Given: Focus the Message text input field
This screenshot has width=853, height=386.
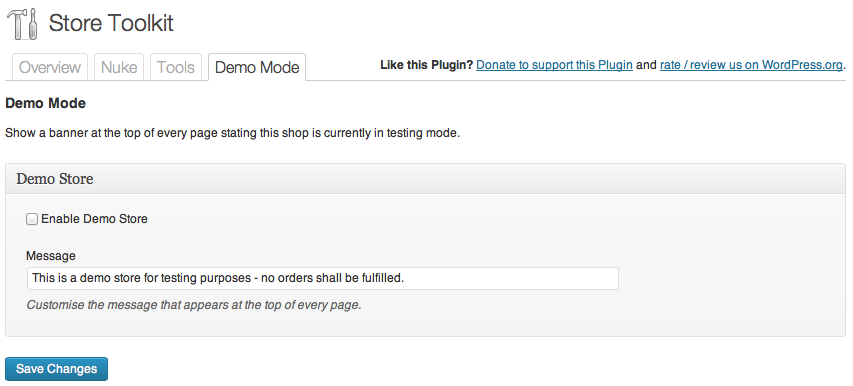Looking at the screenshot, I should pyautogui.click(x=323, y=278).
